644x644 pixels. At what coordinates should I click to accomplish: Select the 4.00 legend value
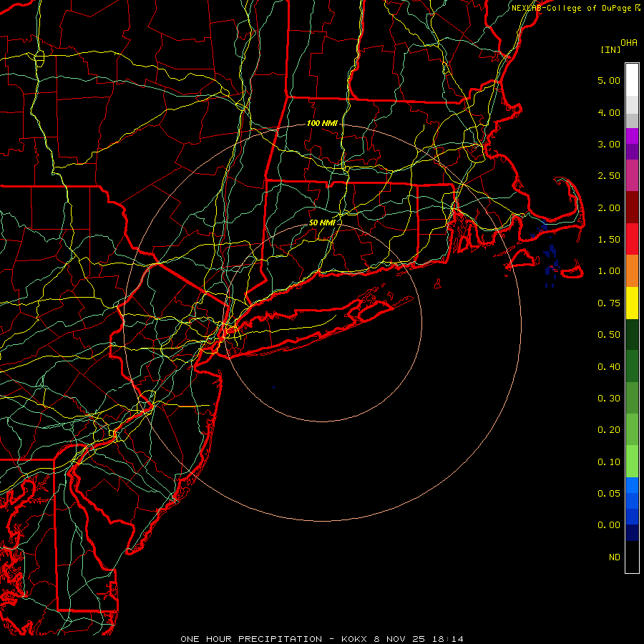(x=609, y=112)
